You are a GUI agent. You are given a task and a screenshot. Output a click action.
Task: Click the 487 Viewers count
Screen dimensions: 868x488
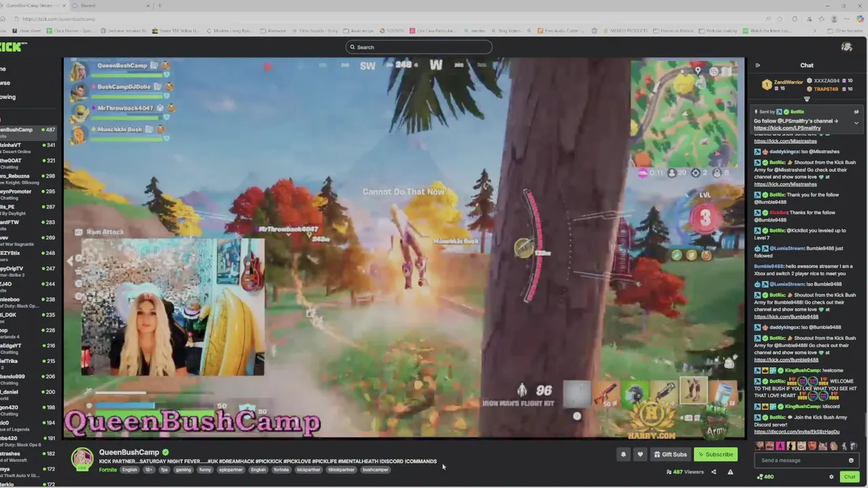tap(686, 472)
